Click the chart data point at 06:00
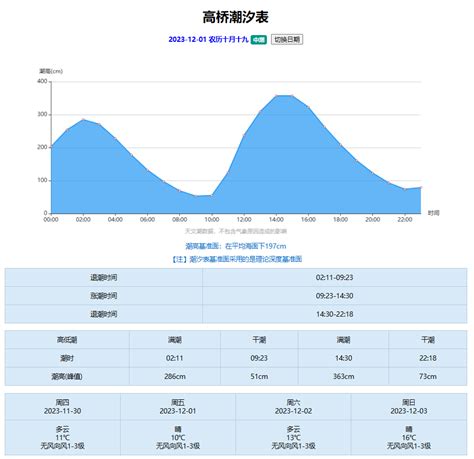474x459 pixels. coord(147,170)
